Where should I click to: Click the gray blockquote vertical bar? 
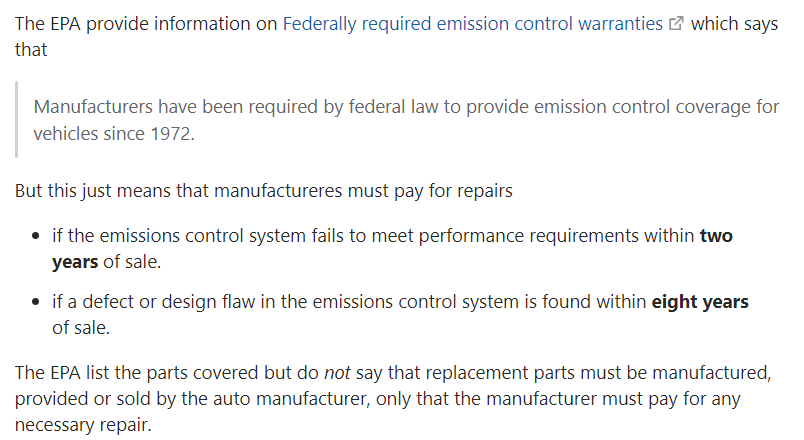tap(17, 119)
